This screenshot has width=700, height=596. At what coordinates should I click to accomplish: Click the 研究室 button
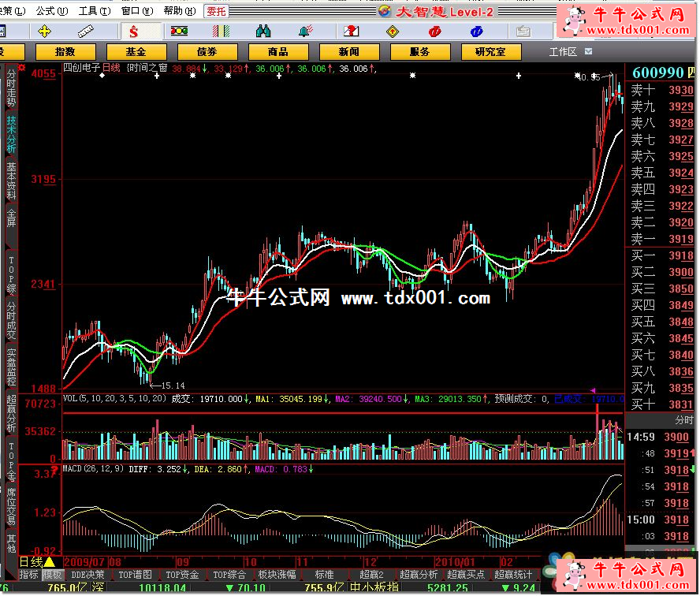(490, 52)
